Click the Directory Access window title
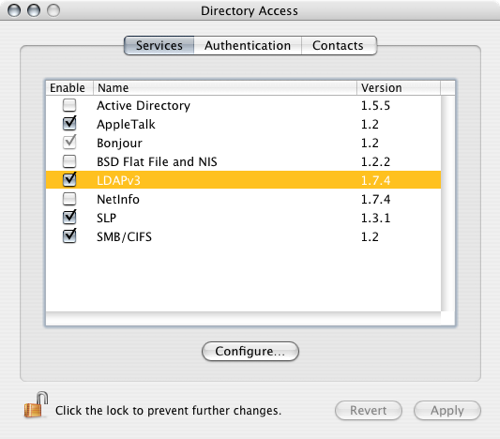Screen dimensions: 500x439 249,11
